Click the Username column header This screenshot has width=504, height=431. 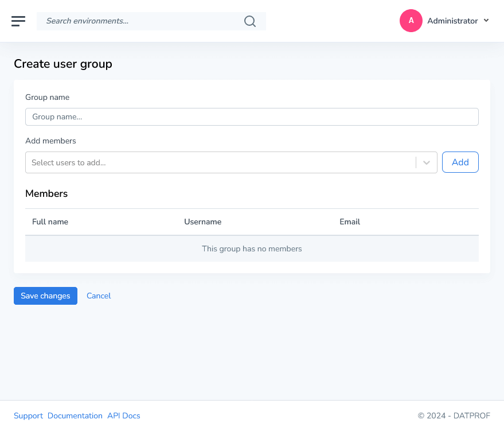tap(202, 222)
